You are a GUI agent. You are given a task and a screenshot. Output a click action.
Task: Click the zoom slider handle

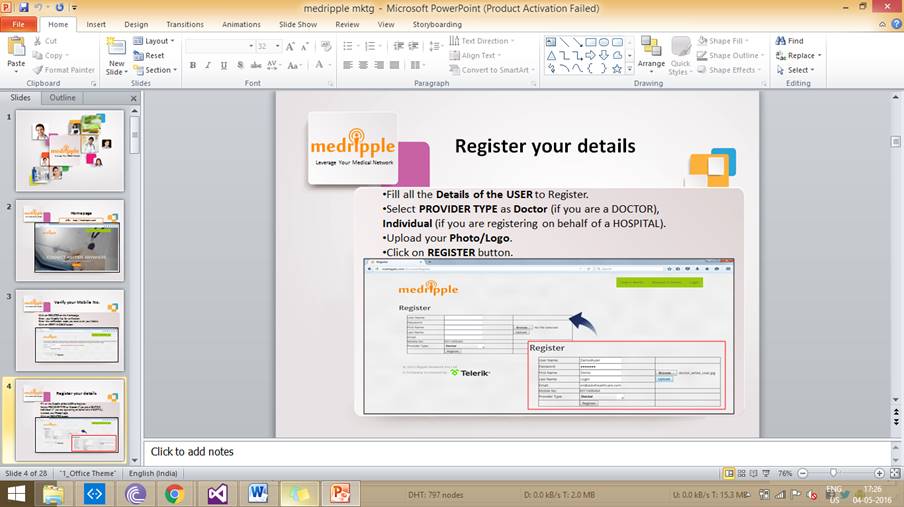835,473
